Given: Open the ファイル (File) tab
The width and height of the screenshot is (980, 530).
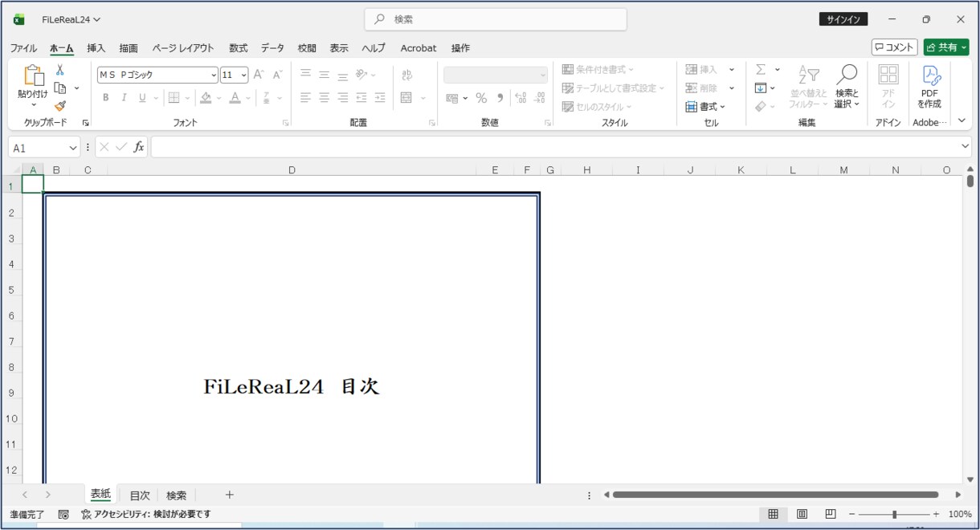Looking at the screenshot, I should point(23,48).
